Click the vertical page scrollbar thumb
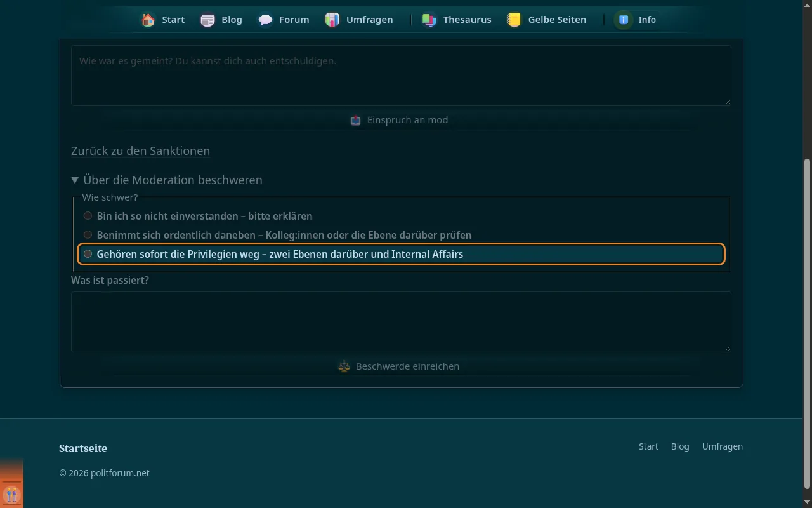 [807, 324]
